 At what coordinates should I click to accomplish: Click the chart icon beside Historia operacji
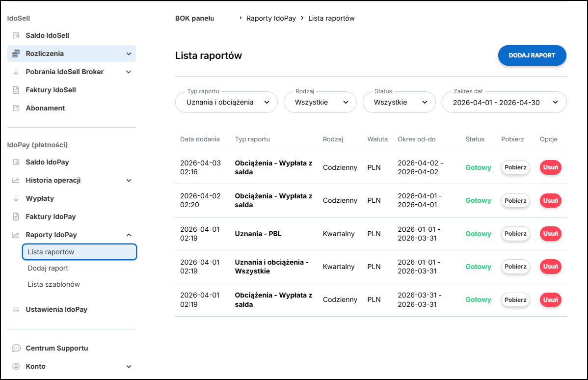[16, 180]
